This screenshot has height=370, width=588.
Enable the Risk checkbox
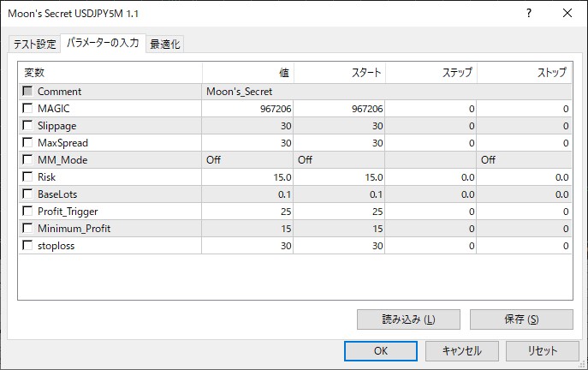point(28,177)
